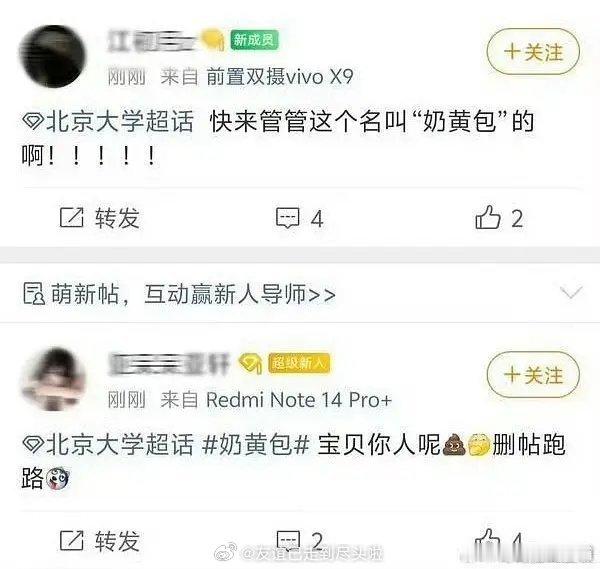Tap the 新成员 green badge
Image resolution: width=600 pixels, height=569 pixels.
pos(254,40)
